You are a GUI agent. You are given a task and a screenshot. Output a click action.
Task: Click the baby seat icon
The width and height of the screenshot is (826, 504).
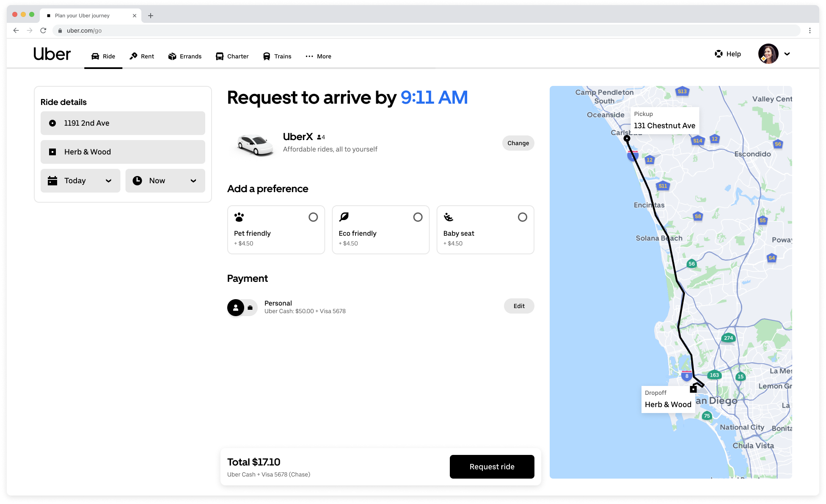pyautogui.click(x=449, y=217)
